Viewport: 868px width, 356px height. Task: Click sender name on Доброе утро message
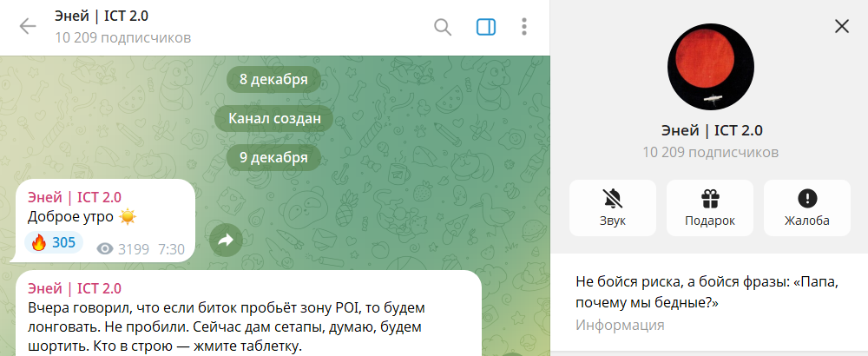tap(75, 196)
